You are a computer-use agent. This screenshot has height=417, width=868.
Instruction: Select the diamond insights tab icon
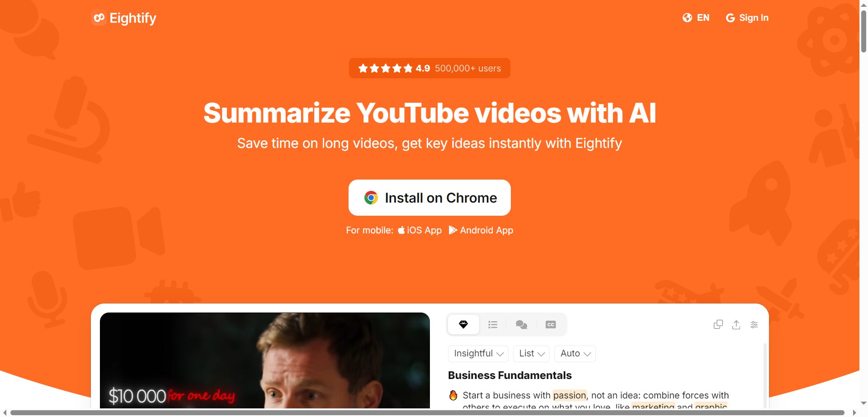[463, 324]
